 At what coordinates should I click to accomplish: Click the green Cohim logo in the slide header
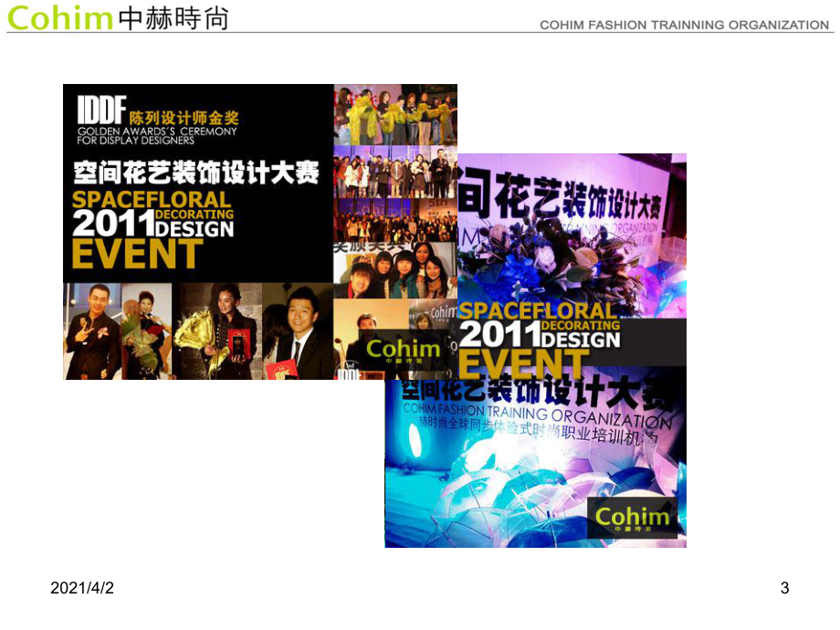[59, 17]
